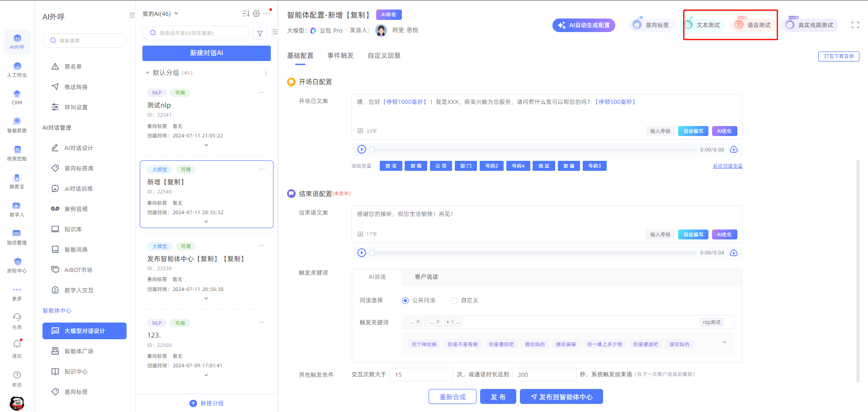Screen dimensions: 868x412
Task: Open more options of 123. card
Action: [x=262, y=322]
